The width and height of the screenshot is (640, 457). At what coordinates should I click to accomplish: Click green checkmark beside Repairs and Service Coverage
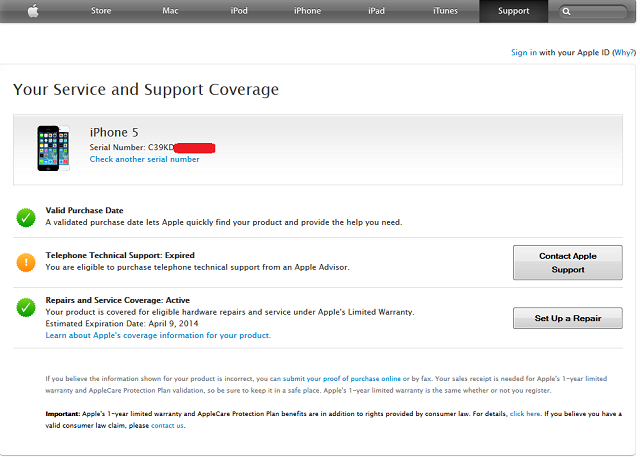[x=26, y=307]
